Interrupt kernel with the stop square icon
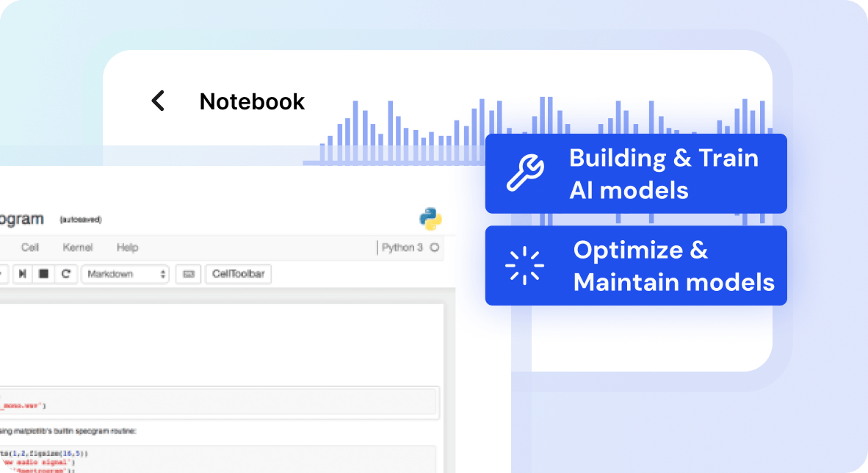 click(44, 274)
